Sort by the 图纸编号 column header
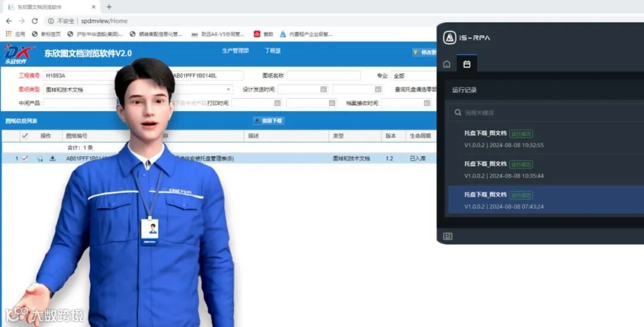The width and height of the screenshot is (644, 327). click(76, 136)
